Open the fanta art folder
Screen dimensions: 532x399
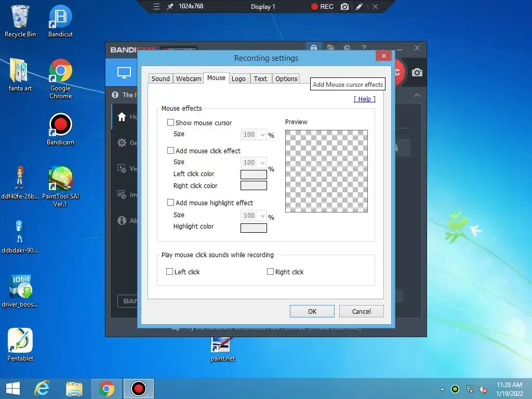pyautogui.click(x=20, y=75)
